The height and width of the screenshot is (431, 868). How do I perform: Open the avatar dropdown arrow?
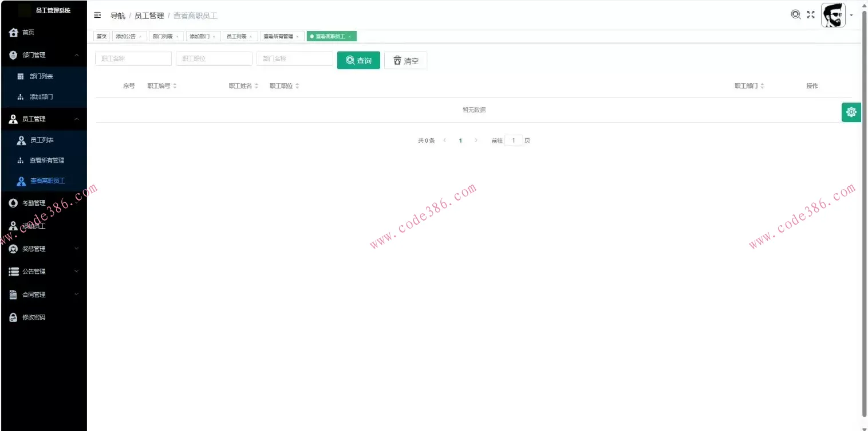pos(851,15)
